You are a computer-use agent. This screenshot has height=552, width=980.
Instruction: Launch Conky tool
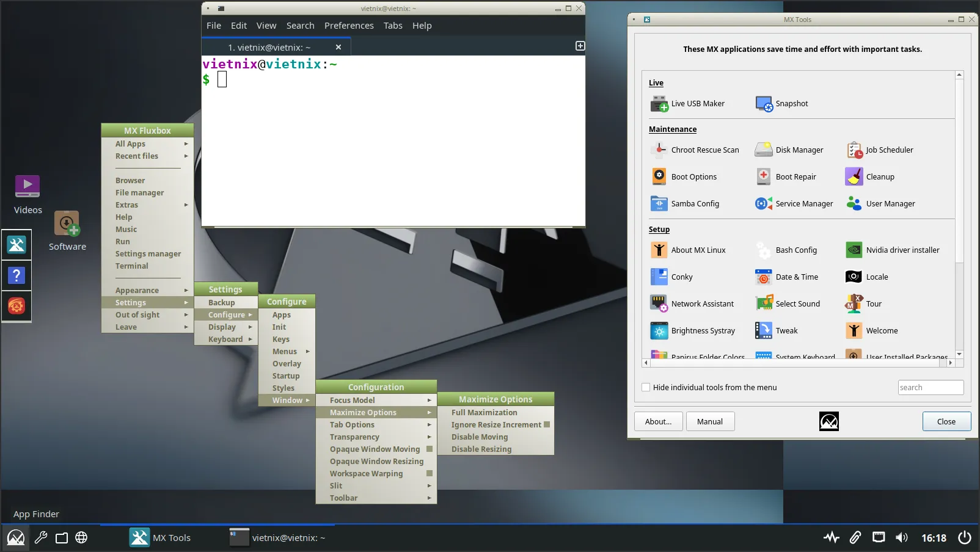[672, 277]
